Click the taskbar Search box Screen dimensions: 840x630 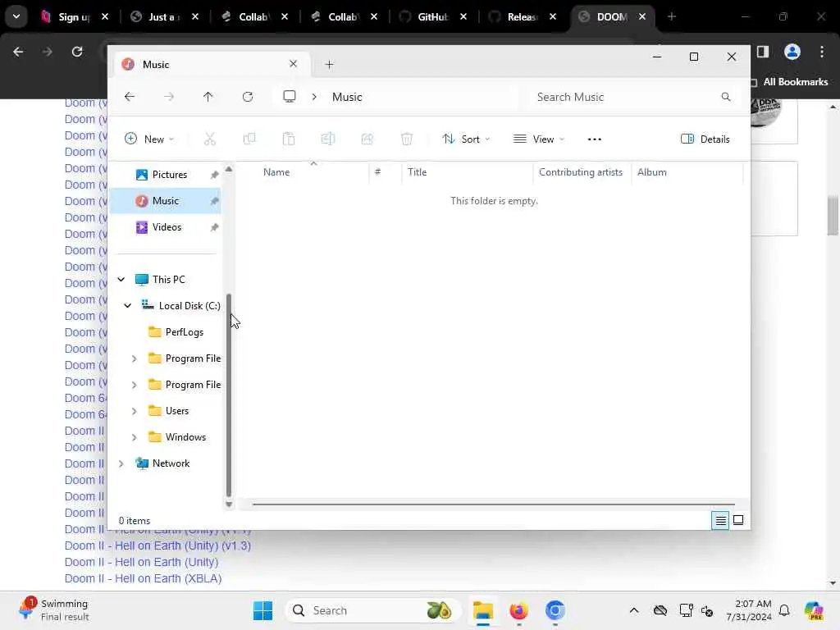click(372, 610)
